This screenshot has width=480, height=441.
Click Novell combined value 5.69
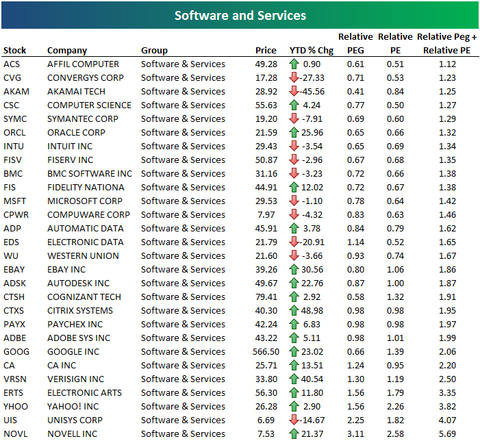point(447,434)
